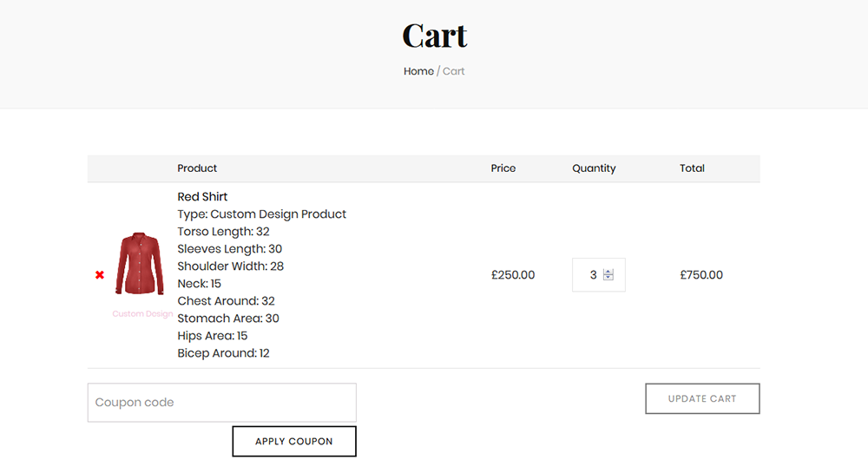Click the Quantity column header
Image resolution: width=868 pixels, height=473 pixels.
[x=594, y=168]
